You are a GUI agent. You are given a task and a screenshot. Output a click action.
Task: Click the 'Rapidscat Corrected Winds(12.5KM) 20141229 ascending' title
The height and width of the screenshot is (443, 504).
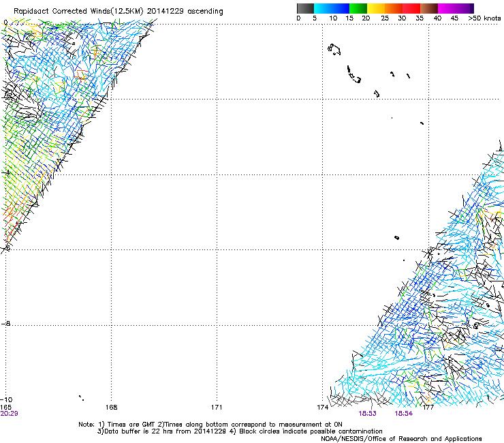pos(119,12)
